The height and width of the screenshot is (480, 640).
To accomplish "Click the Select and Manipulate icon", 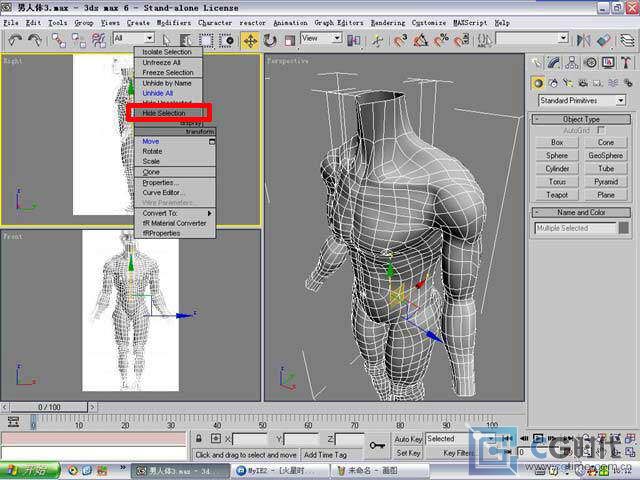I will 378,40.
